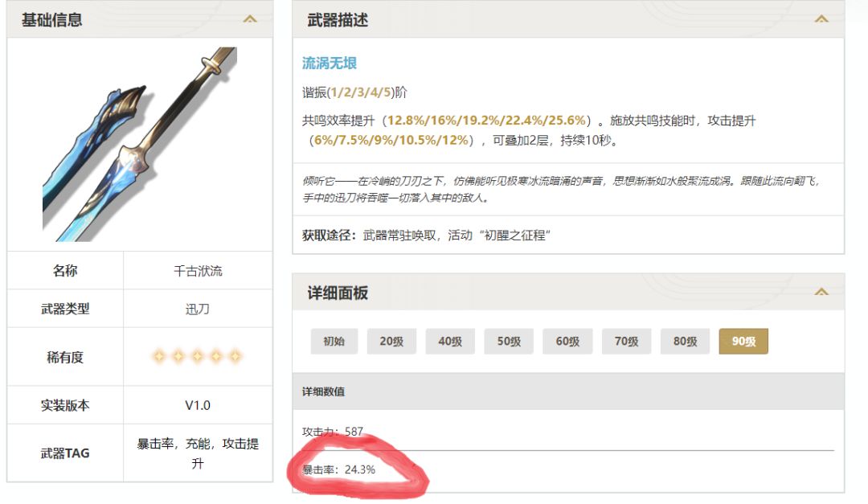
Task: Click the circled 暴击率 24.3% stat
Action: [x=339, y=469]
